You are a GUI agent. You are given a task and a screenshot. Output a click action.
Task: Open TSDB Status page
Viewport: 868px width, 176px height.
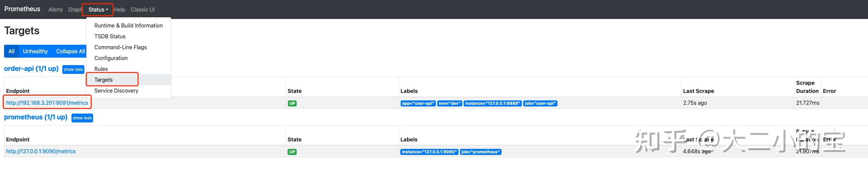[x=110, y=36]
